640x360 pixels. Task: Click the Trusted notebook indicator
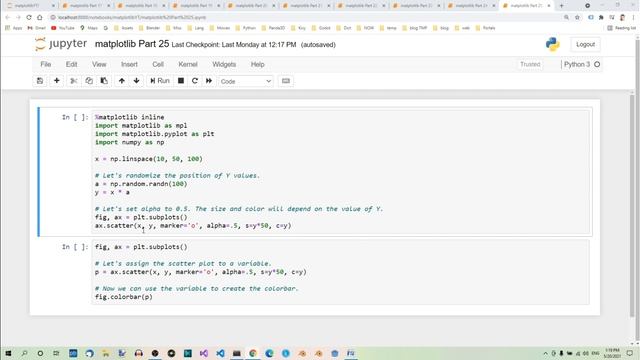pyautogui.click(x=530, y=64)
